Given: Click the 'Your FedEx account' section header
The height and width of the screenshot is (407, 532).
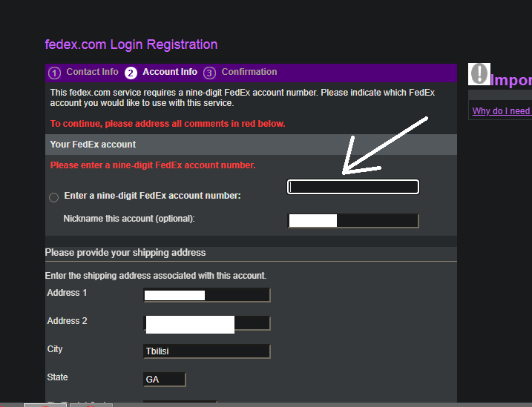Looking at the screenshot, I should click(251, 145).
